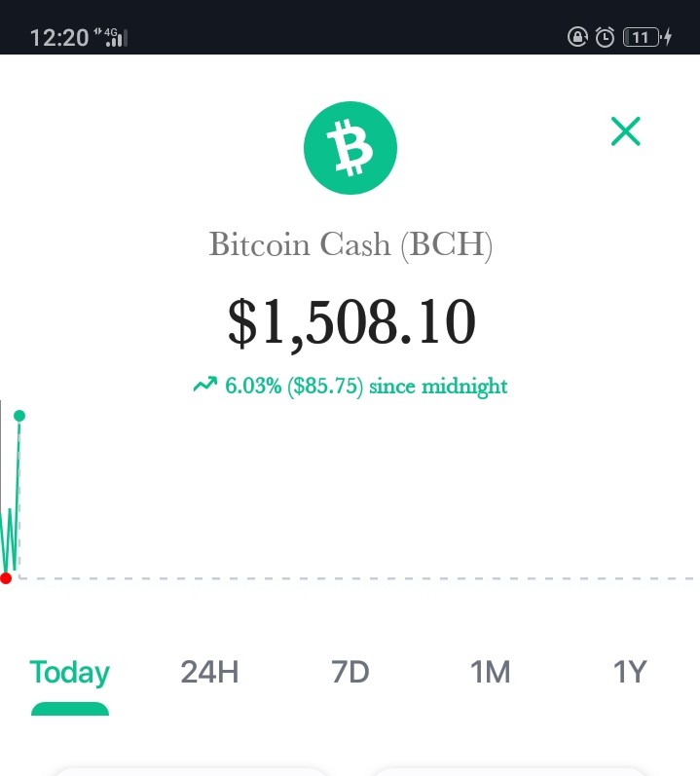The image size is (700, 776).
Task: Tap the alarm clock status icon
Action: tap(605, 37)
